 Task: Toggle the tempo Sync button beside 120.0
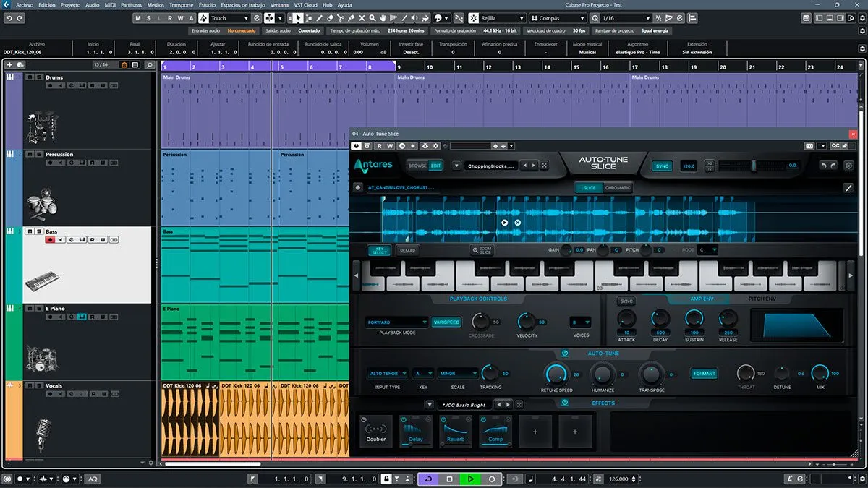click(662, 166)
